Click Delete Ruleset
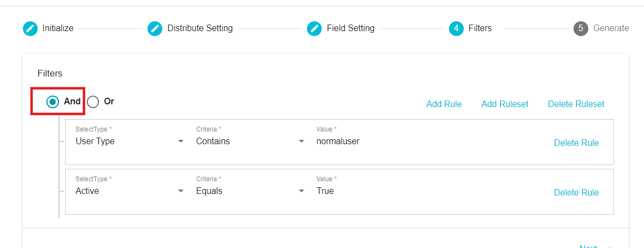 tap(576, 104)
